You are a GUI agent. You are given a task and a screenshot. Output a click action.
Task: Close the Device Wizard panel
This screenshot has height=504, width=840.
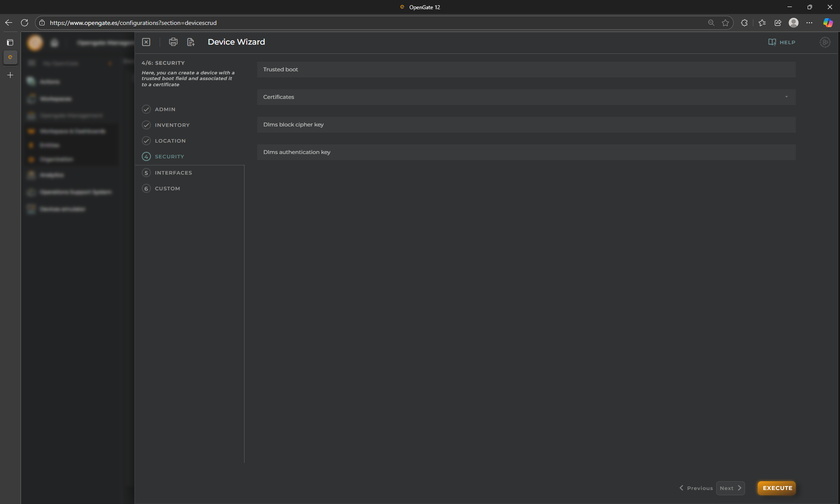(x=146, y=42)
